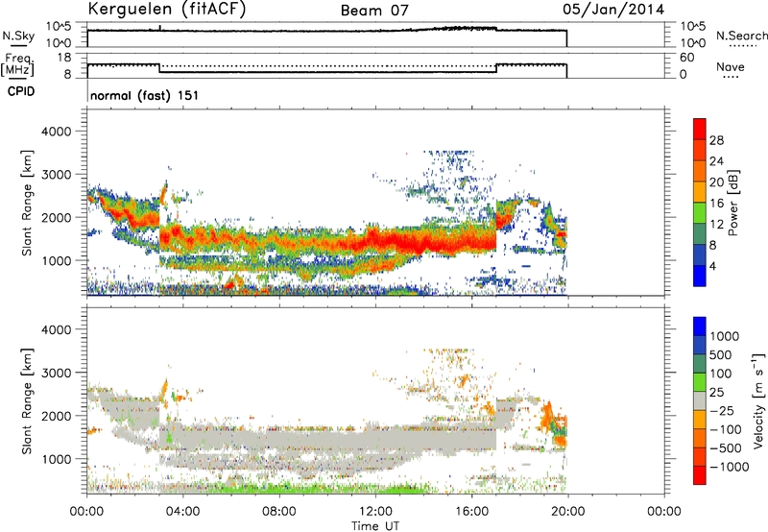Click the 'Velocity [m s-1]' colorbar label

tap(758, 400)
